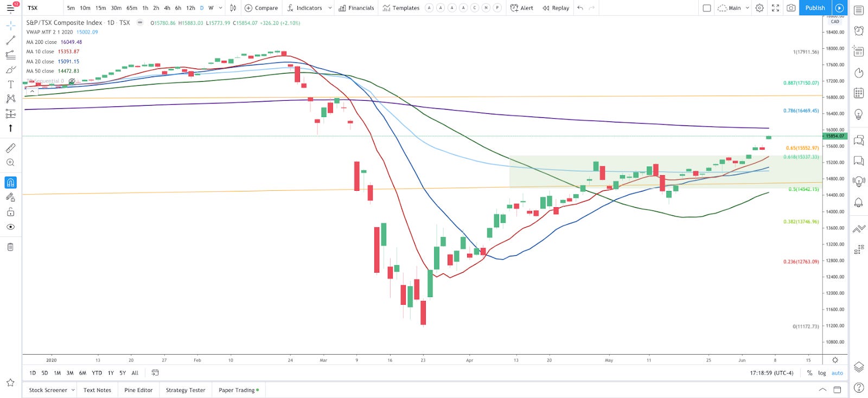Set date range to 3M

click(70, 373)
